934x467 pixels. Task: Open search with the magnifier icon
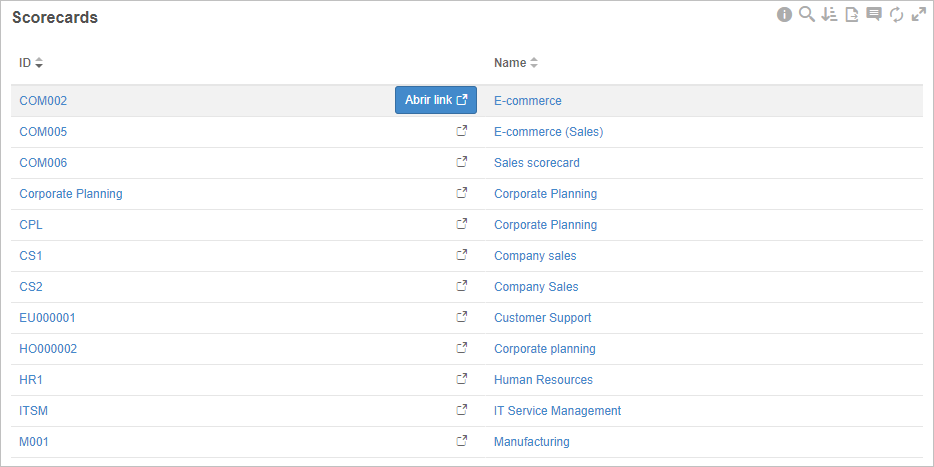807,15
